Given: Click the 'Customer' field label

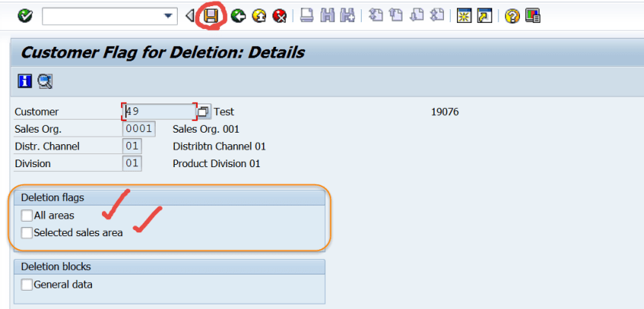Looking at the screenshot, I should (37, 112).
